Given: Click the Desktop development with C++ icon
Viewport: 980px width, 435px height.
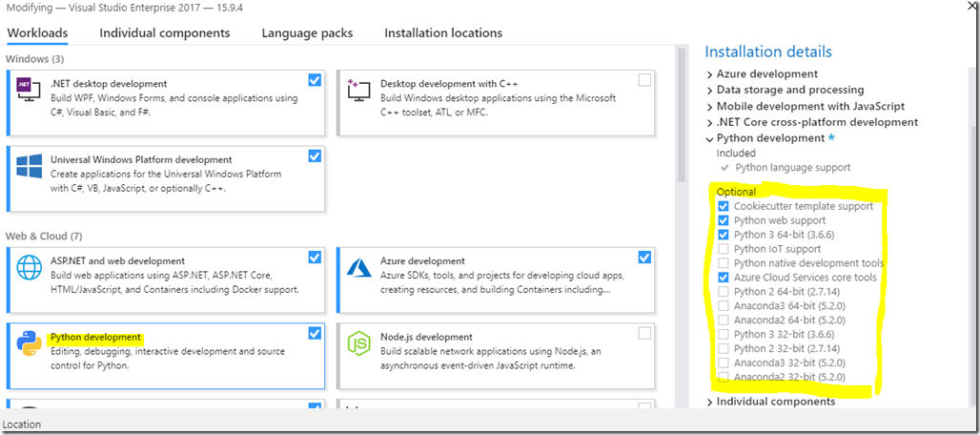Looking at the screenshot, I should (x=359, y=91).
